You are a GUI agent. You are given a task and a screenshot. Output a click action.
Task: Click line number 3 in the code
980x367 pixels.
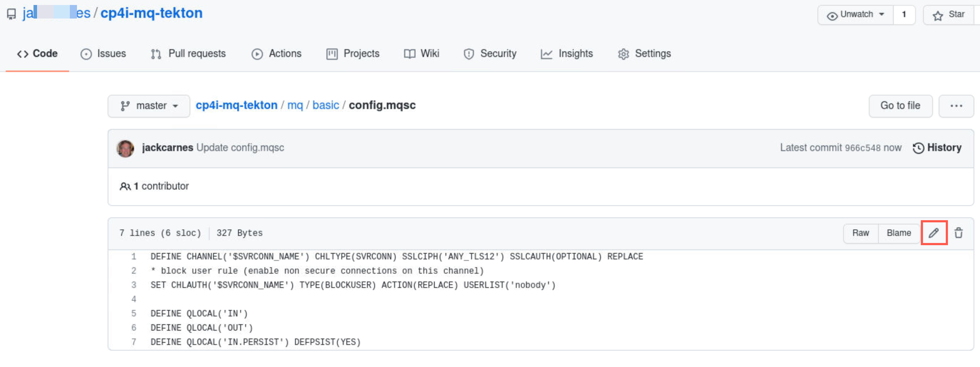(134, 285)
